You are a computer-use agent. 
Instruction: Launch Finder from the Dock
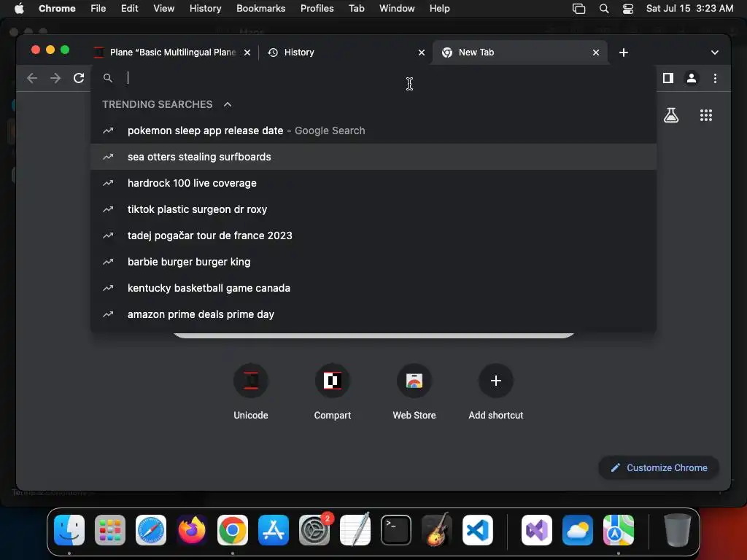coord(69,530)
